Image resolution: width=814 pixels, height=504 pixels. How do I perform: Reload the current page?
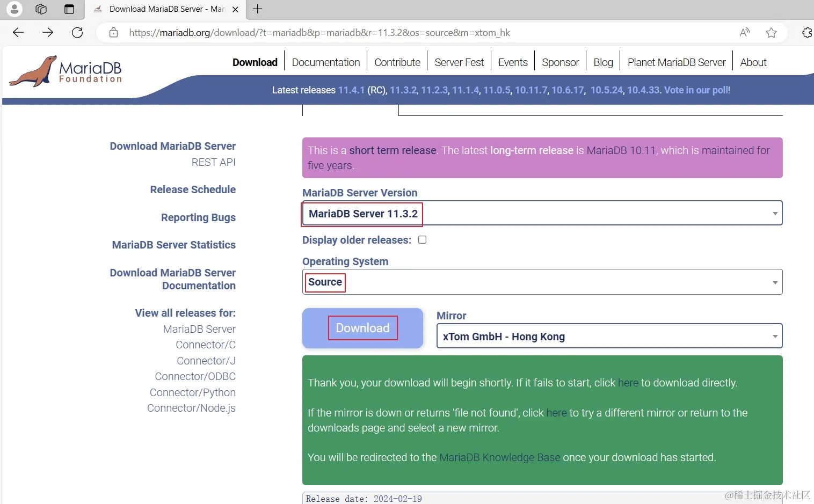tap(77, 33)
